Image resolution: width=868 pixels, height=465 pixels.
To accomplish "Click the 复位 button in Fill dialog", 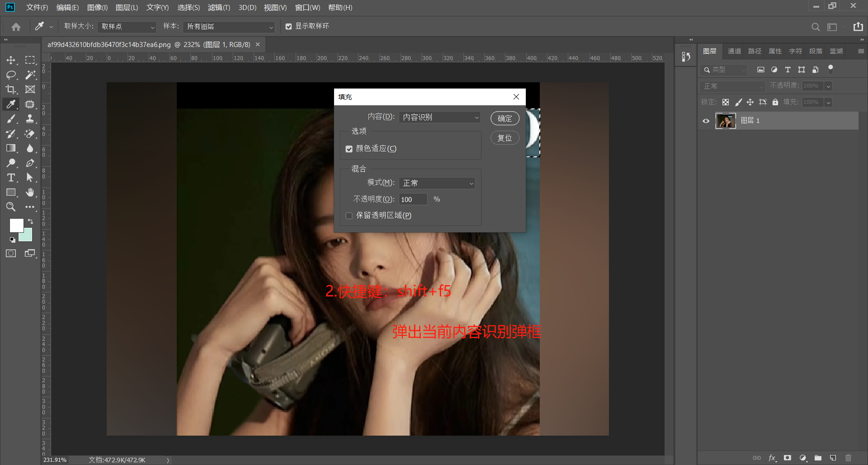I will [x=505, y=138].
